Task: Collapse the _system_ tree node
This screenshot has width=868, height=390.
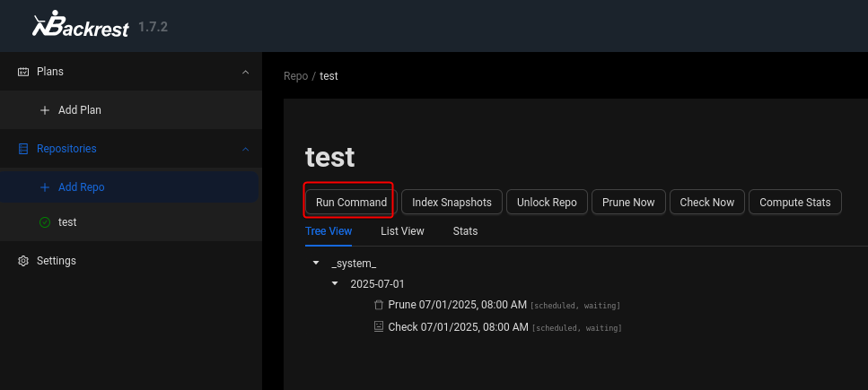Action: click(x=315, y=263)
